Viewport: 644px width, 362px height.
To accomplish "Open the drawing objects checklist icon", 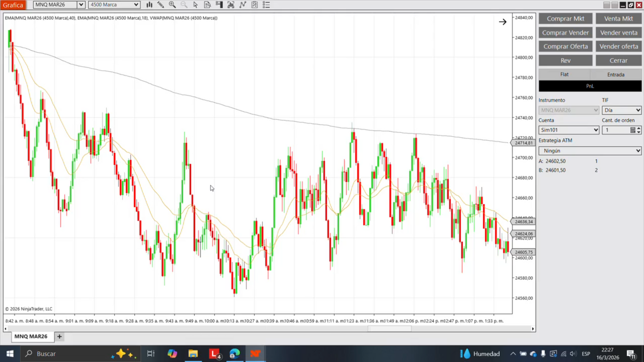I will (254, 5).
